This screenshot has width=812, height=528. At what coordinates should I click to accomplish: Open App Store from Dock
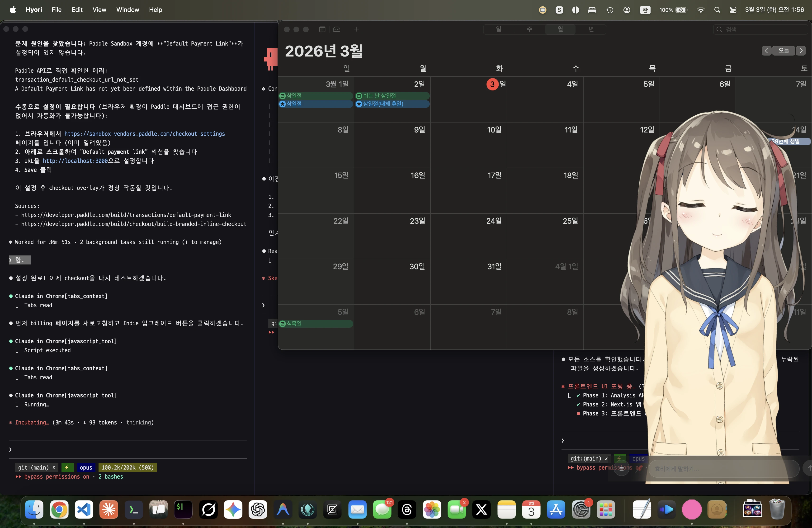(556, 509)
